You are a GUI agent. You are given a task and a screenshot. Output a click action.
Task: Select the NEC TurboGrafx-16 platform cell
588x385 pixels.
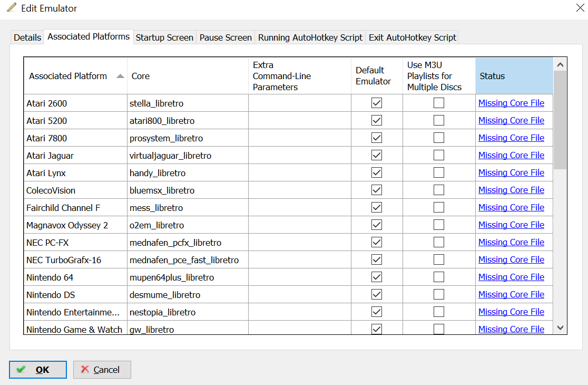(75, 259)
